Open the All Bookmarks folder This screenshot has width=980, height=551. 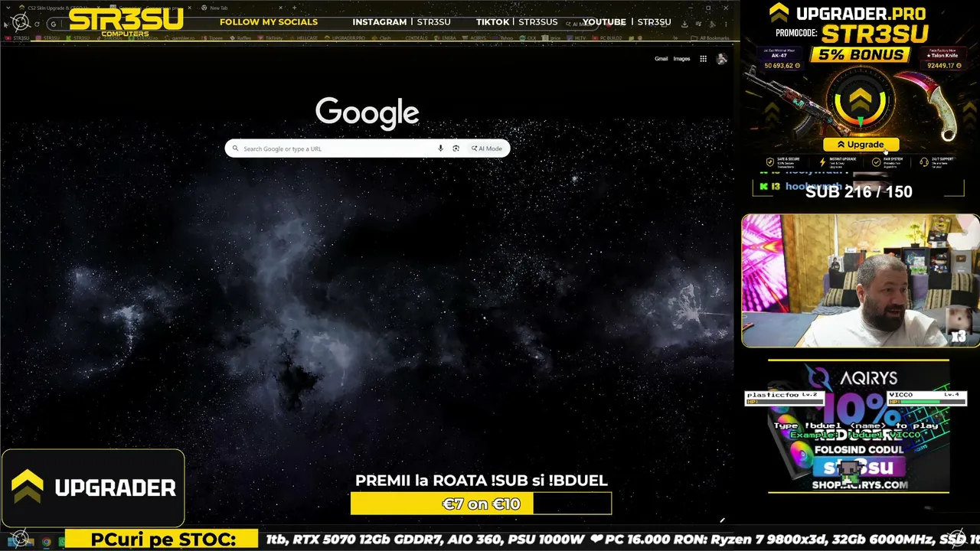point(710,37)
